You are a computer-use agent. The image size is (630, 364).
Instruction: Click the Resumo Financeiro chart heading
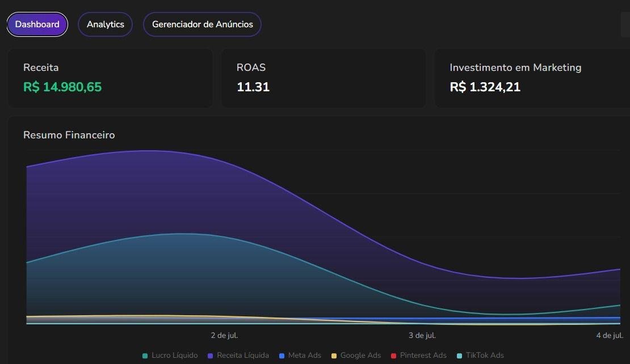(x=69, y=135)
